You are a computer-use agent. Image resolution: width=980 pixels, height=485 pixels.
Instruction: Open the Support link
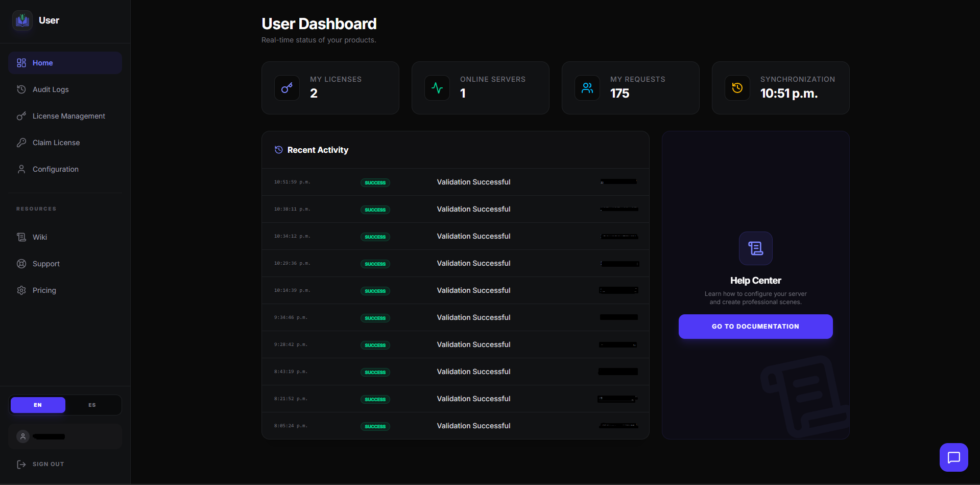tap(65, 264)
